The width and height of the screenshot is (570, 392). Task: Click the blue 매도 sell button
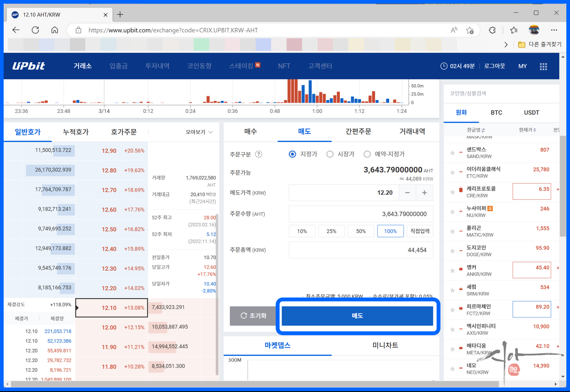click(357, 316)
